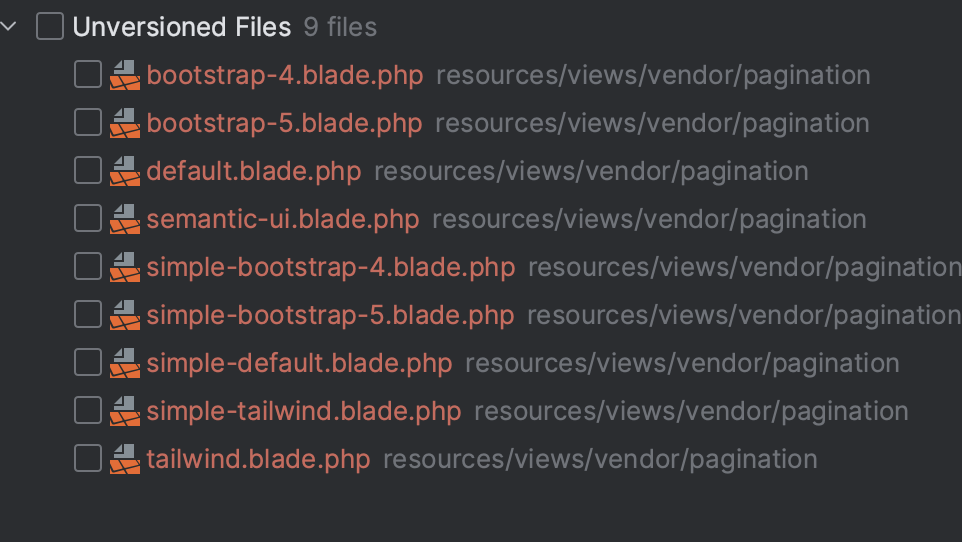
Task: Click path text next to semantic-ui.blade.php
Action: 649,219
